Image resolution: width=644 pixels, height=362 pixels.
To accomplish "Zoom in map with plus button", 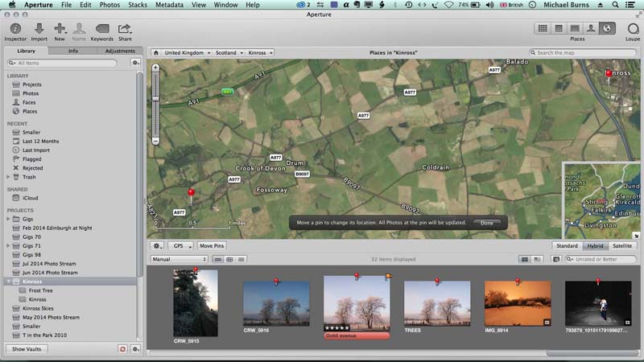I will (x=155, y=68).
